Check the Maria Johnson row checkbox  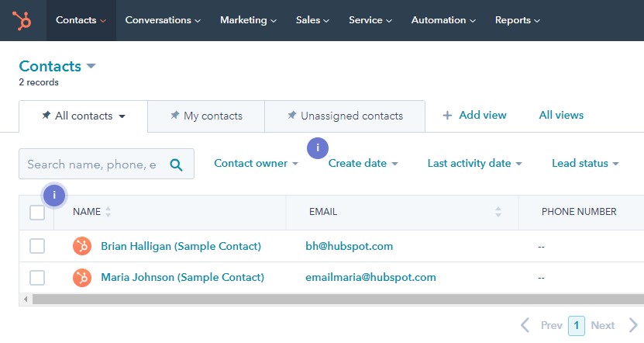[37, 278]
